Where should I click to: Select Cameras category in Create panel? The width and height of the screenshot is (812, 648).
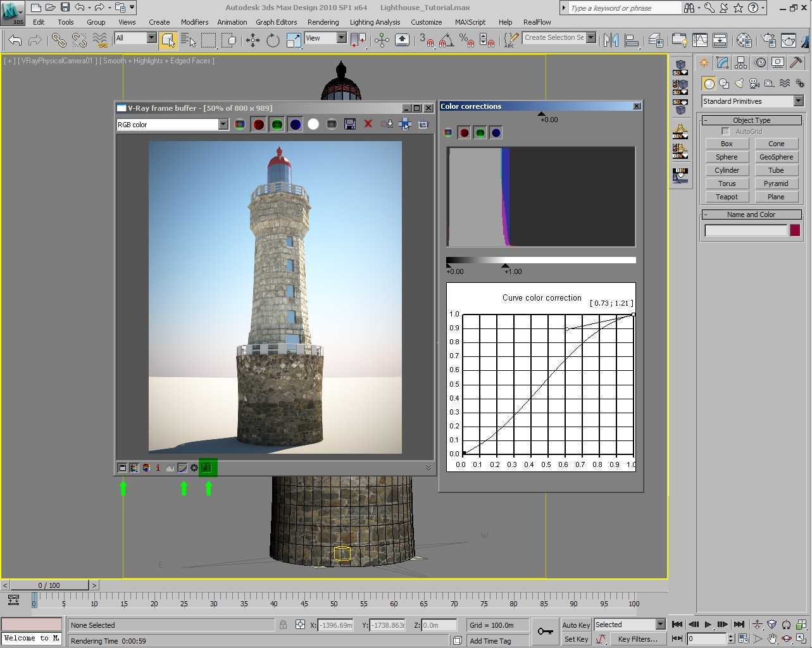tap(754, 84)
